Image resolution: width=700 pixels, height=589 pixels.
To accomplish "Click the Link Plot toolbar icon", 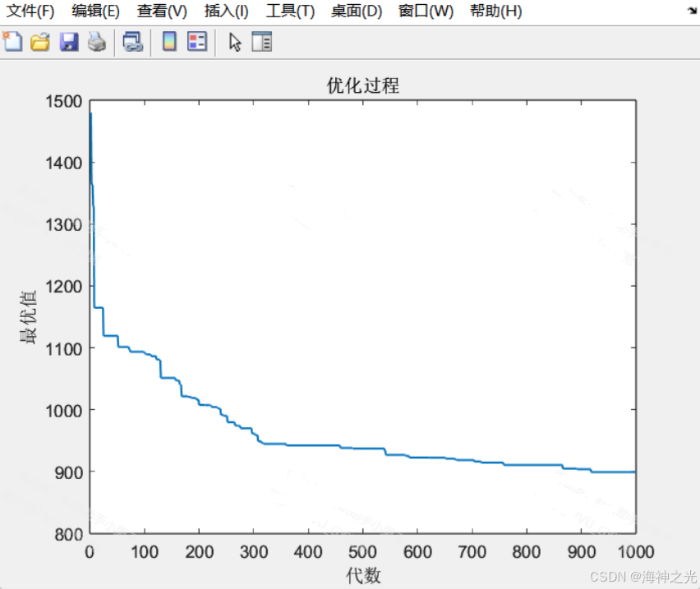I will [x=132, y=43].
